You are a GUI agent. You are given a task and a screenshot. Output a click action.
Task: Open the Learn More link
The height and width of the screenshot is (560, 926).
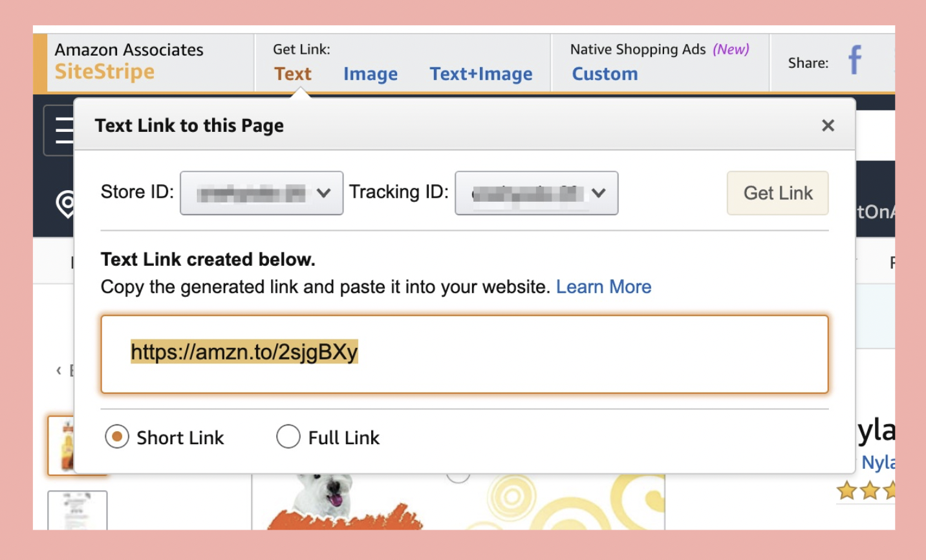(x=603, y=286)
